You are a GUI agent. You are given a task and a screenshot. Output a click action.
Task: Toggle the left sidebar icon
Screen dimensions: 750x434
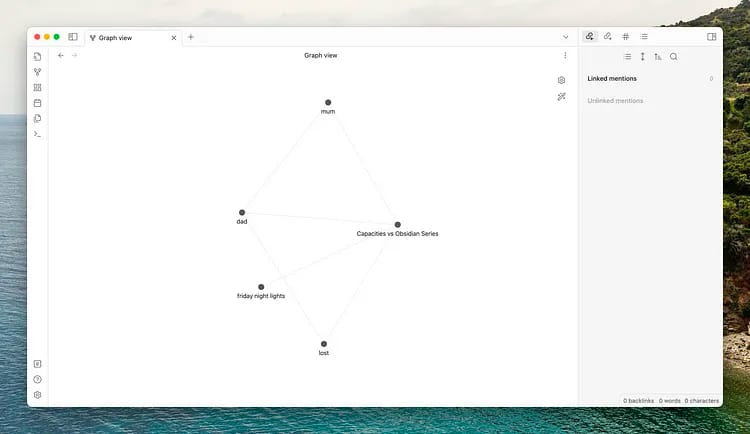[73, 37]
